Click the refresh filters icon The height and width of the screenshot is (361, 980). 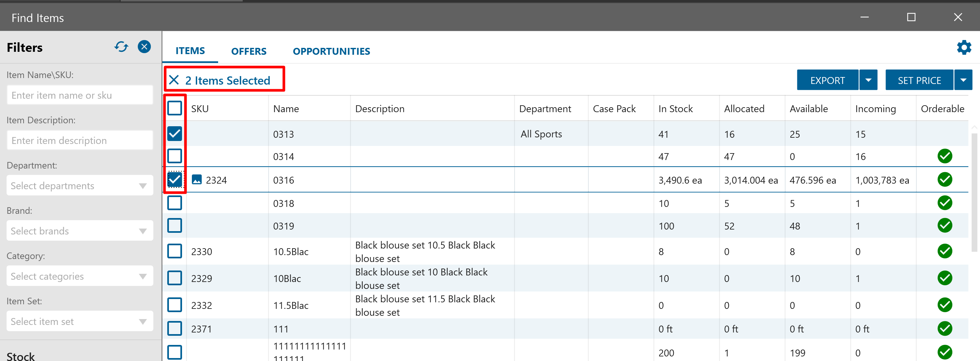(121, 47)
